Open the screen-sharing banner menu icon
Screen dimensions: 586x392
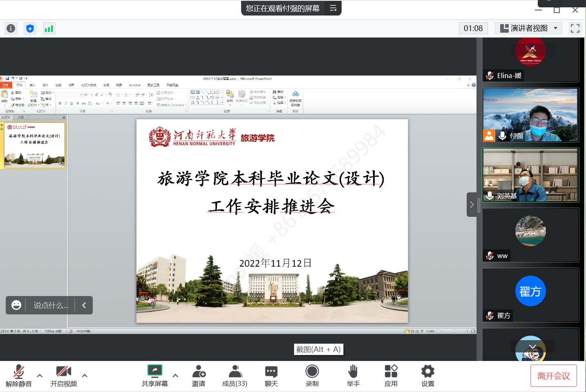pos(333,8)
